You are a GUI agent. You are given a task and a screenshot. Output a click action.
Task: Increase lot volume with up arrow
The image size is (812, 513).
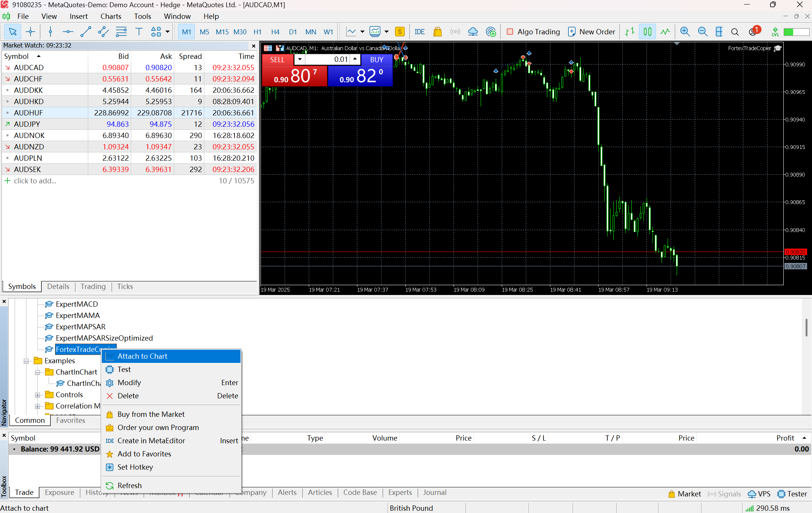point(355,59)
